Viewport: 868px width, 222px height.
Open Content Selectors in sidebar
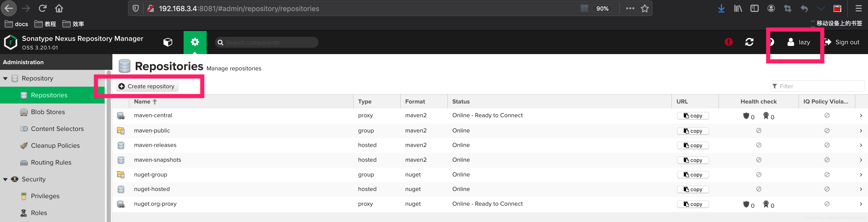pos(57,129)
